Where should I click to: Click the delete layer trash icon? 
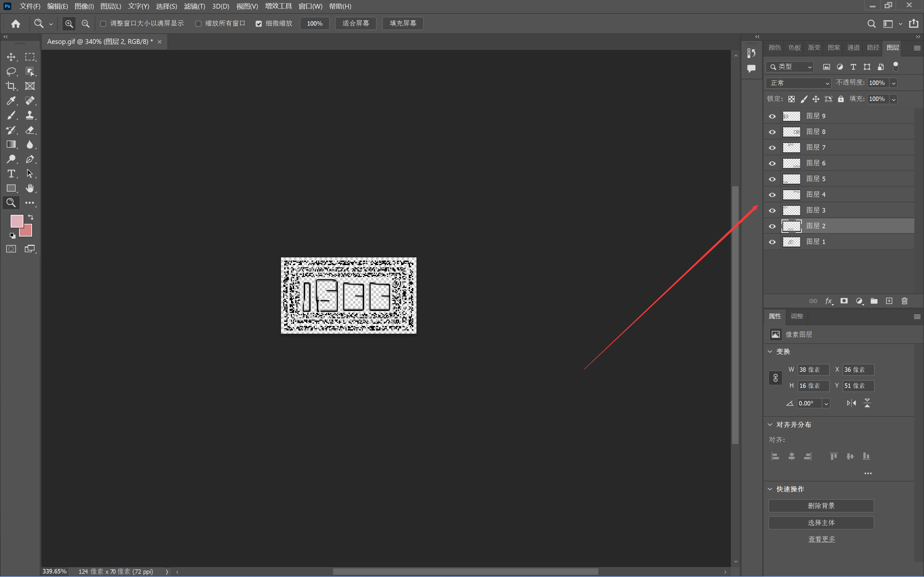click(904, 301)
